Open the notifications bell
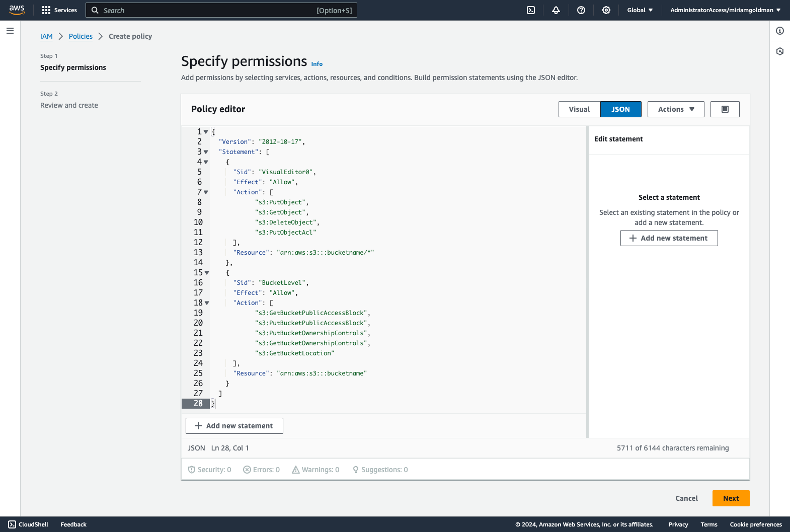The height and width of the screenshot is (532, 790). pyautogui.click(x=556, y=10)
